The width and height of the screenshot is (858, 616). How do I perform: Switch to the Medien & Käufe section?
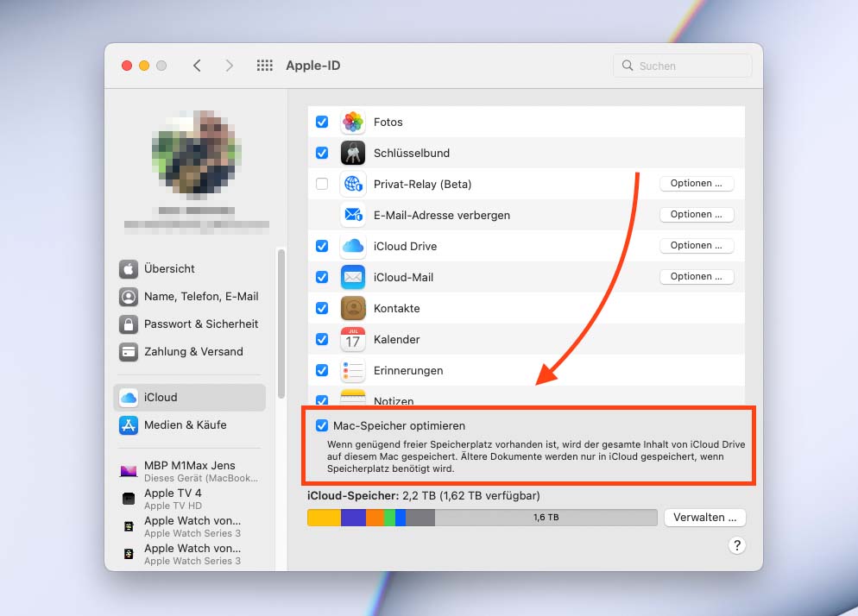tap(185, 424)
